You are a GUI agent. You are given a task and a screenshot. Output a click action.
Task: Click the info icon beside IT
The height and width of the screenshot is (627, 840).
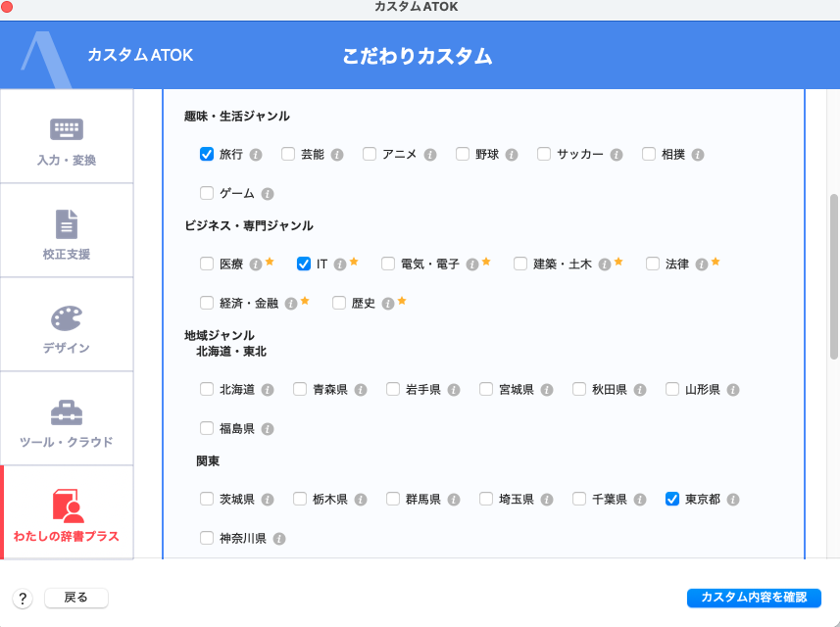340,265
